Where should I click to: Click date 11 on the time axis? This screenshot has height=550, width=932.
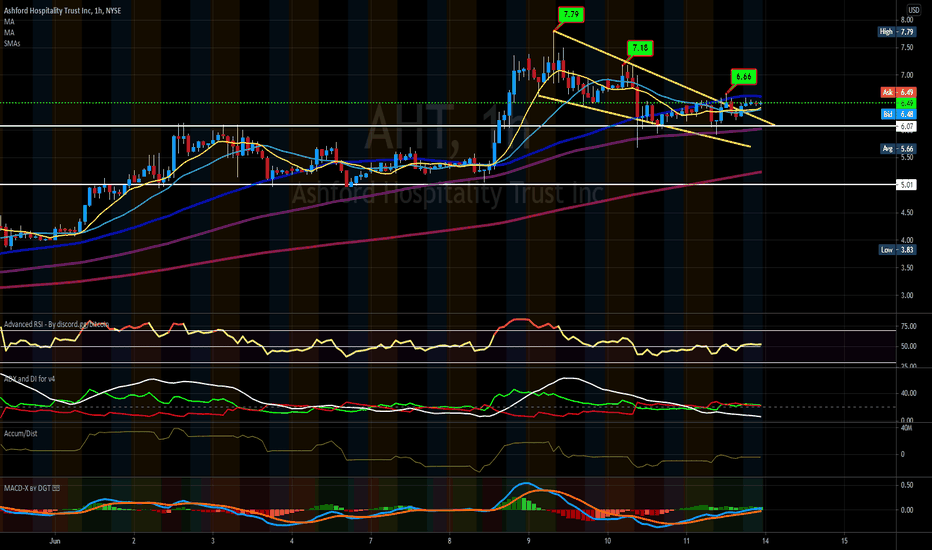[687, 541]
